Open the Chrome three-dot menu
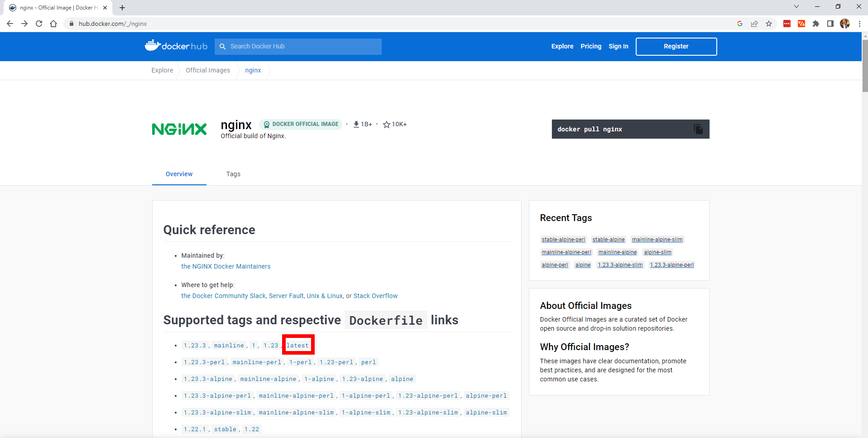The image size is (868, 438). coord(859,24)
